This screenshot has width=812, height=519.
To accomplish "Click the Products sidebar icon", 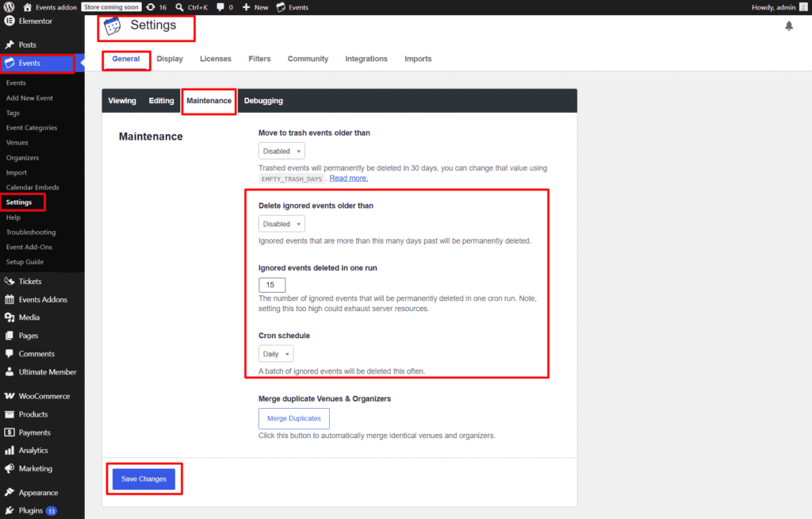I will pyautogui.click(x=10, y=414).
